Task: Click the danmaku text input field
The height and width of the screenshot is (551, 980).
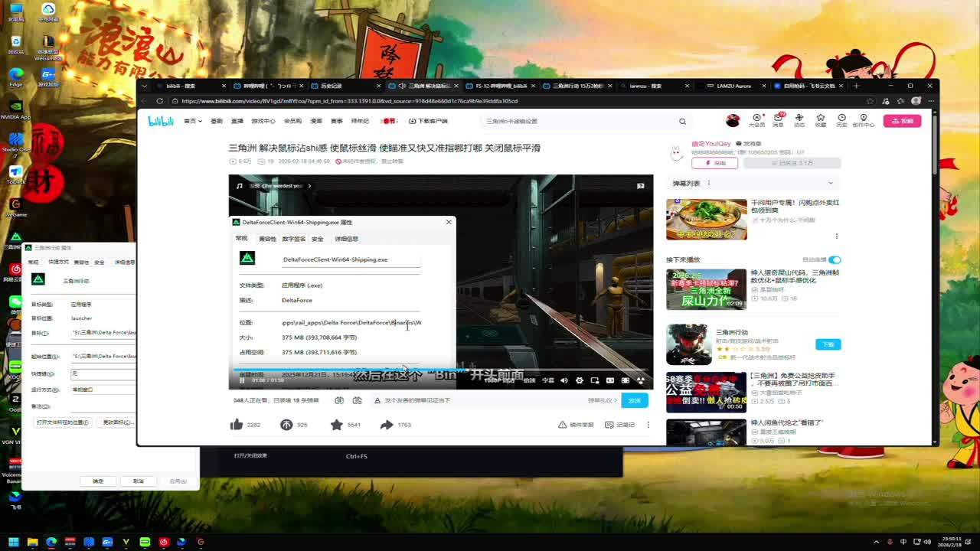Action: (x=482, y=400)
